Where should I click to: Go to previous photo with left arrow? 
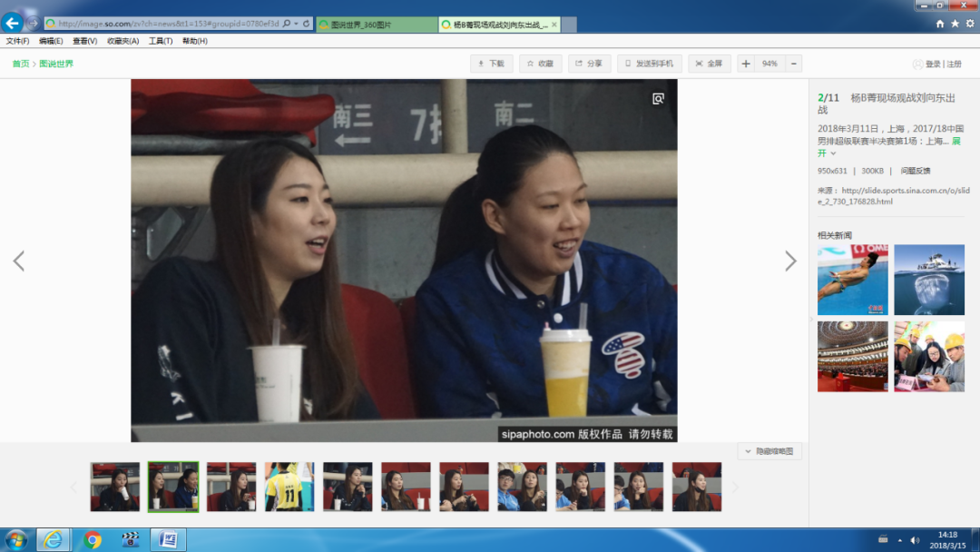(18, 261)
